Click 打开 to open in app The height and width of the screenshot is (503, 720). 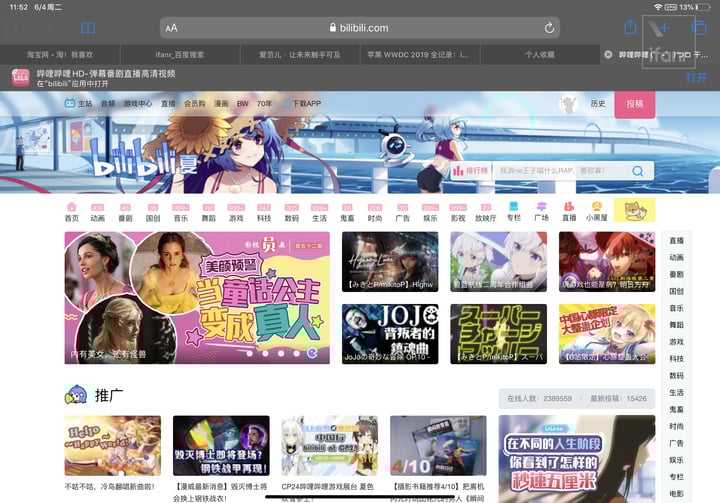click(x=696, y=77)
